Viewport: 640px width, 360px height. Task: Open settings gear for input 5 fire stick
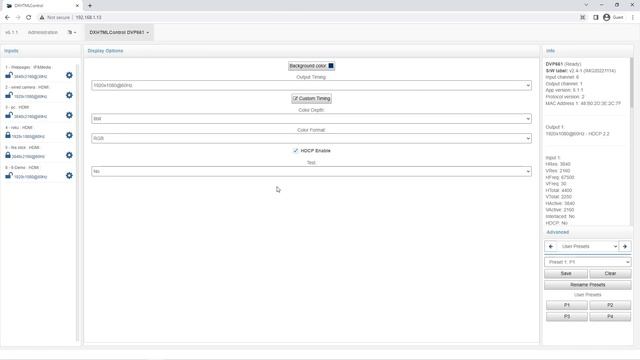pos(69,156)
